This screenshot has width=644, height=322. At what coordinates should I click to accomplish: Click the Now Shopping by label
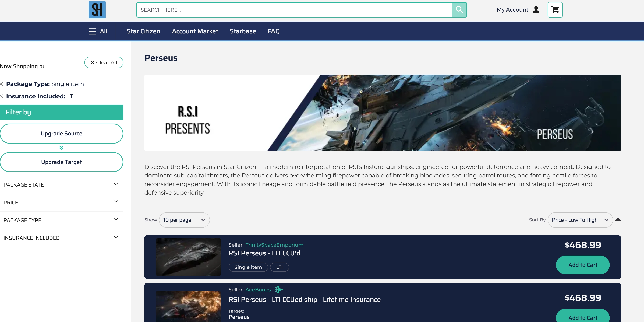point(23,66)
